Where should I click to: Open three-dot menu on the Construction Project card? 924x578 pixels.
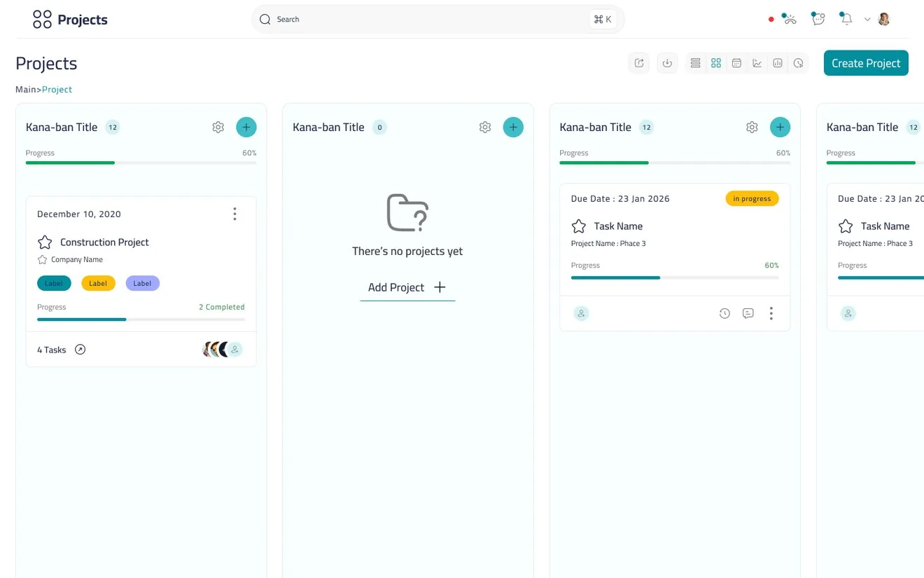[x=234, y=214]
